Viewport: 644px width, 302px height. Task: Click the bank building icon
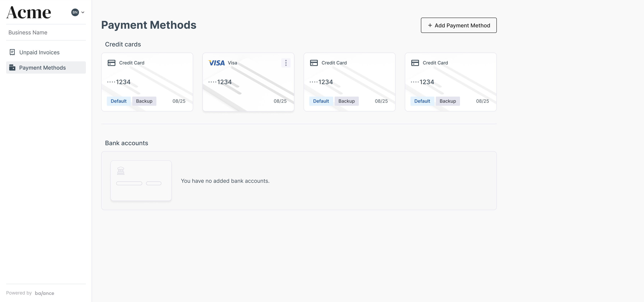pyautogui.click(x=121, y=171)
